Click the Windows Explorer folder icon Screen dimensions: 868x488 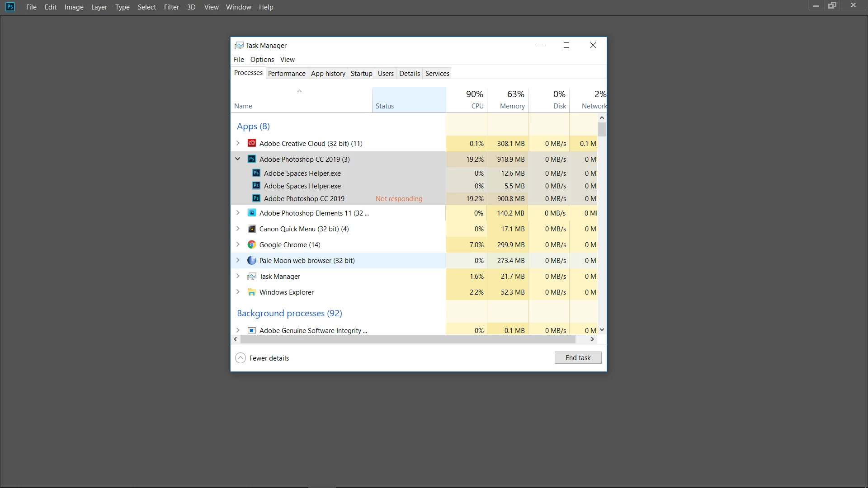click(252, 292)
